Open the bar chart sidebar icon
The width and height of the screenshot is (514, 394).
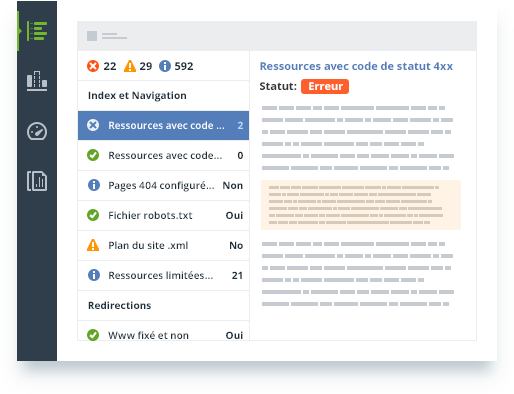[x=37, y=81]
